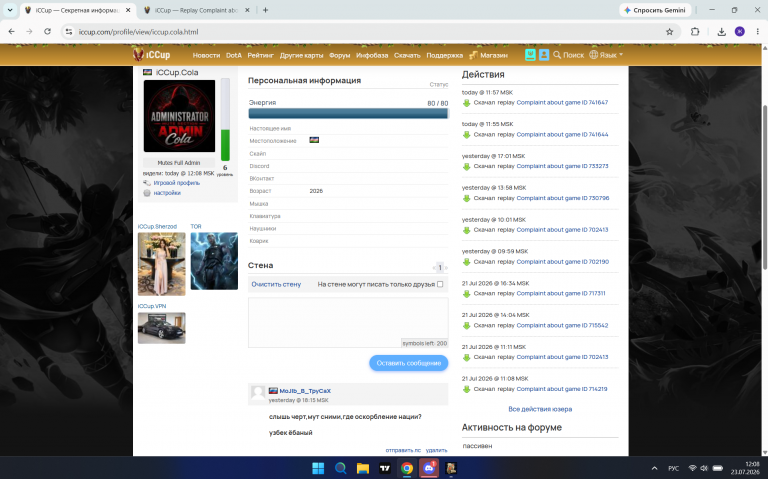Click the page vertical scrollbar
Screen dimensions: 768x479
(765, 187)
